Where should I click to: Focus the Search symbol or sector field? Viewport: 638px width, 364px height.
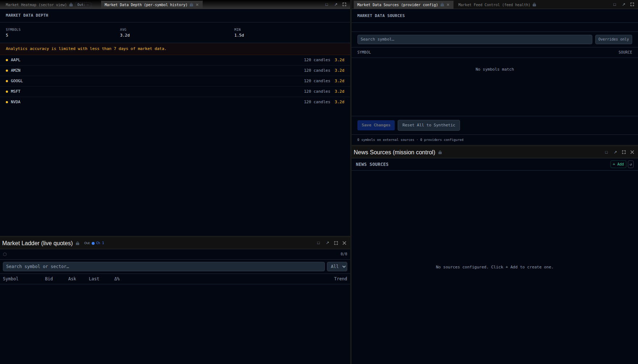tap(163, 267)
